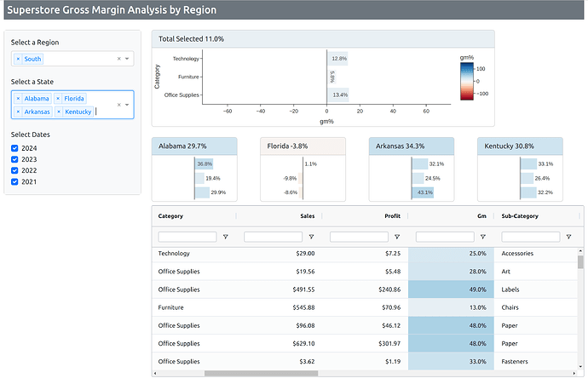This screenshot has width=588, height=384.
Task: Click the Superstore Gross Margin Analysis title
Action: pyautogui.click(x=112, y=9)
